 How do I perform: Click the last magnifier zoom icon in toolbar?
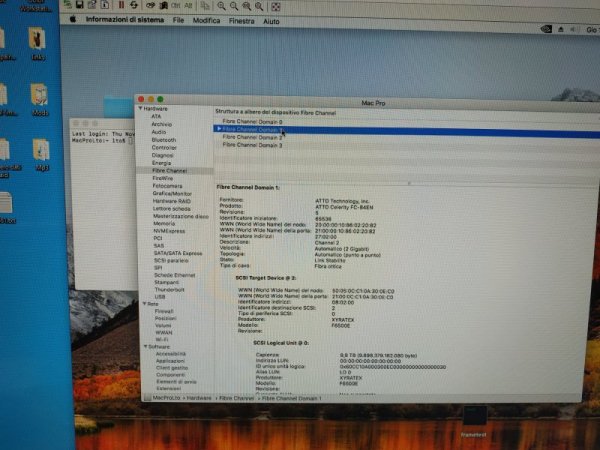(259, 7)
